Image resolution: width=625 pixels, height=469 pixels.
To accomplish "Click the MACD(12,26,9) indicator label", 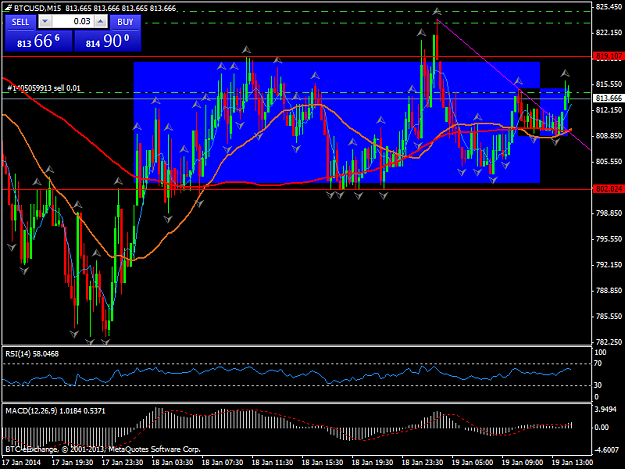I will (x=55, y=411).
